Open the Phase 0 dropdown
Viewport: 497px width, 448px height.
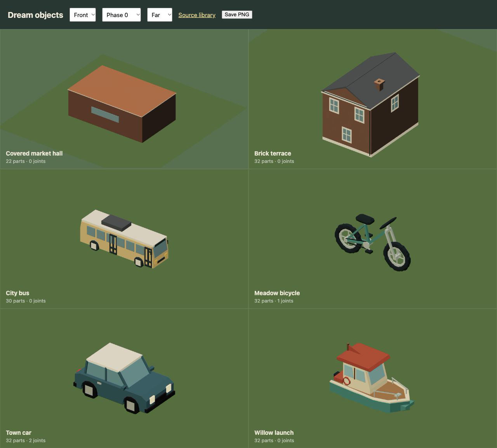click(x=122, y=15)
